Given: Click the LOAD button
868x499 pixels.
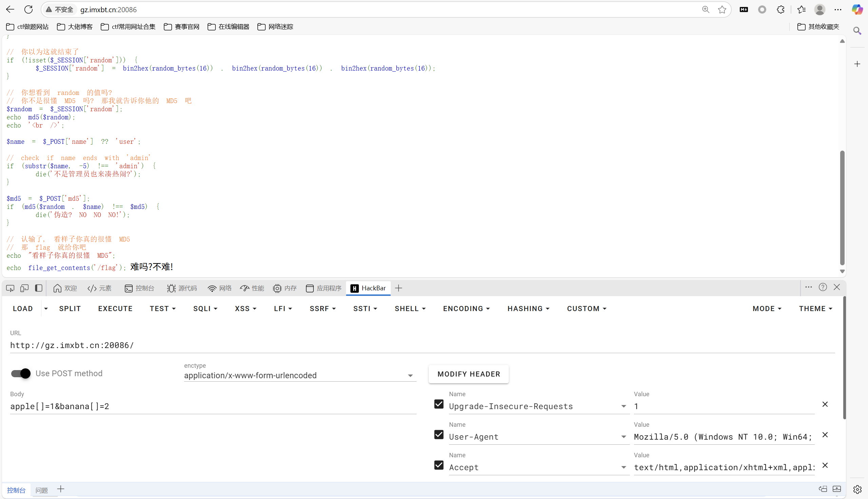Looking at the screenshot, I should (23, 309).
